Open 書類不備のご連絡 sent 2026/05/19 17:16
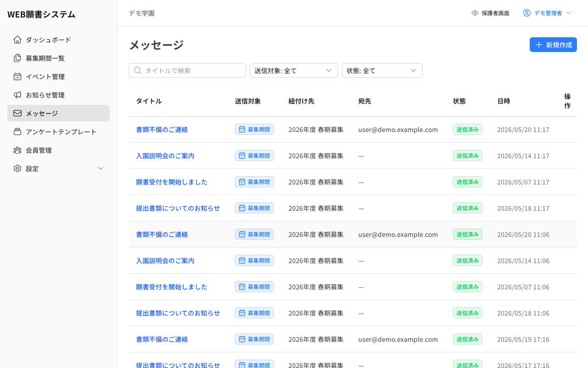Screen dimensions: 588x368 (x=162, y=339)
